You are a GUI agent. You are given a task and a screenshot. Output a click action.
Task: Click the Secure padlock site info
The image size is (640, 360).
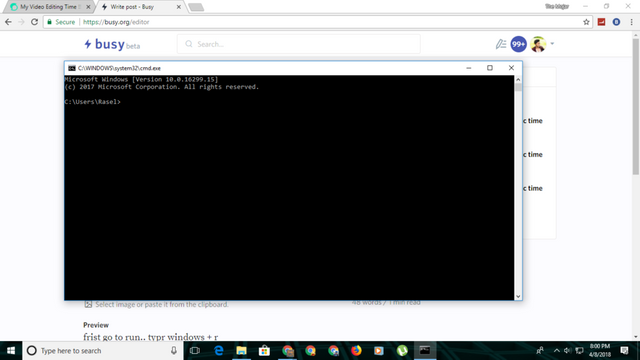[x=61, y=22]
